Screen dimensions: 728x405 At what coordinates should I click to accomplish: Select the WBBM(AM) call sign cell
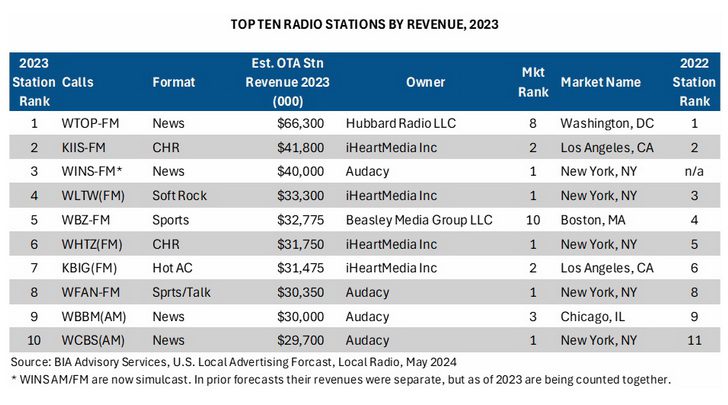[94, 317]
